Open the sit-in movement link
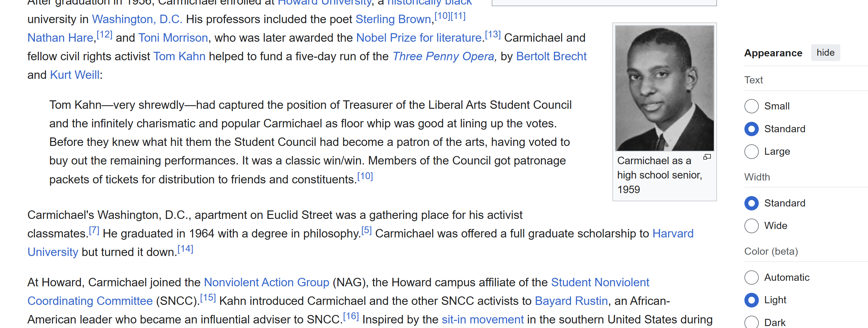 point(483,319)
